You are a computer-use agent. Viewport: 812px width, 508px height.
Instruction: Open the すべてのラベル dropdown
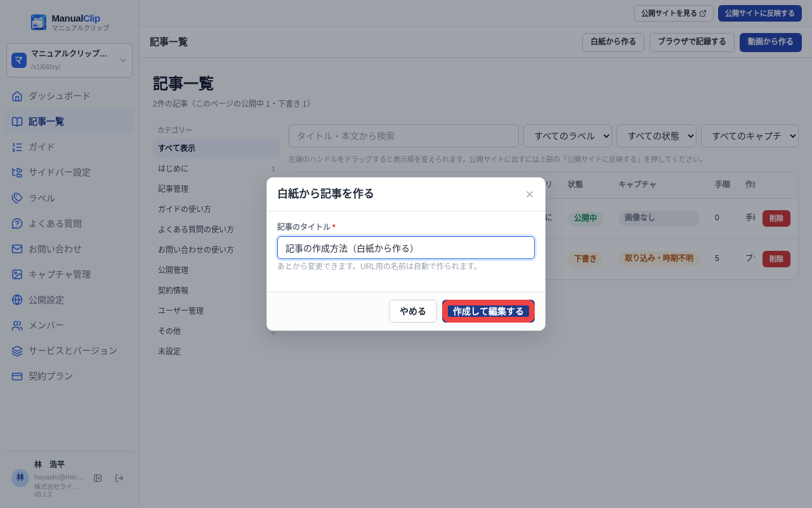click(x=568, y=136)
